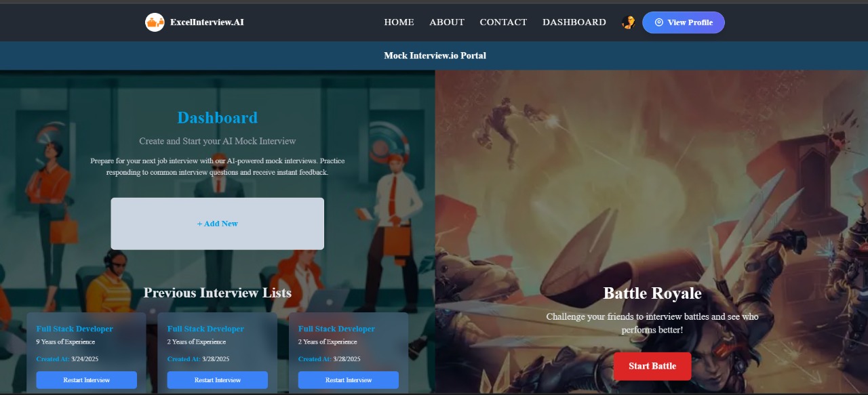Click the Dashboard heading
This screenshot has width=868, height=395.
tap(218, 118)
